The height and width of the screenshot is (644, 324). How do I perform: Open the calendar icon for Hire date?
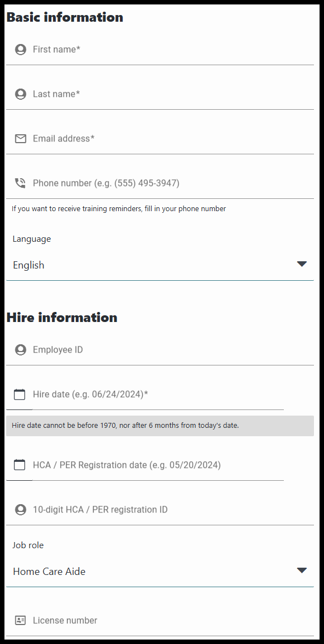click(20, 394)
